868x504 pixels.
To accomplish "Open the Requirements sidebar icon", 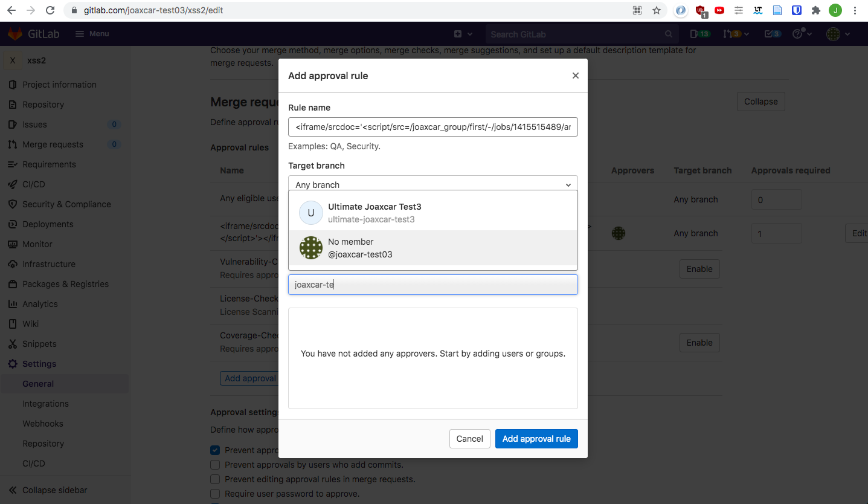I will [12, 164].
